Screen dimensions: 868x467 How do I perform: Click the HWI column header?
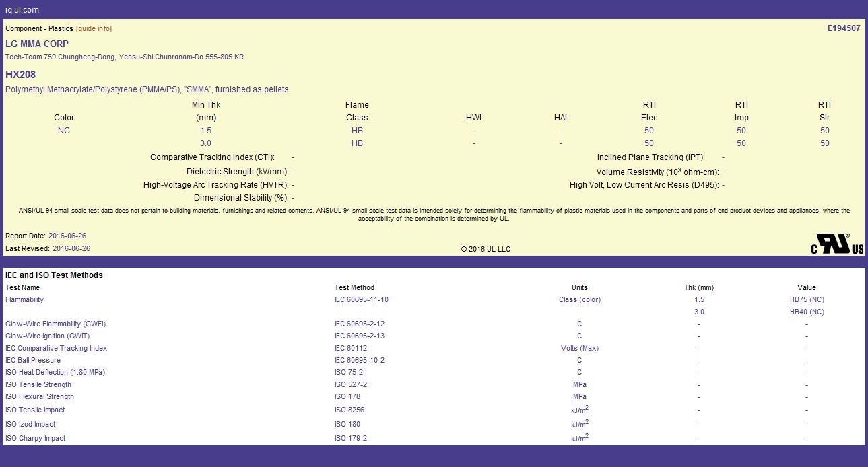(474, 117)
